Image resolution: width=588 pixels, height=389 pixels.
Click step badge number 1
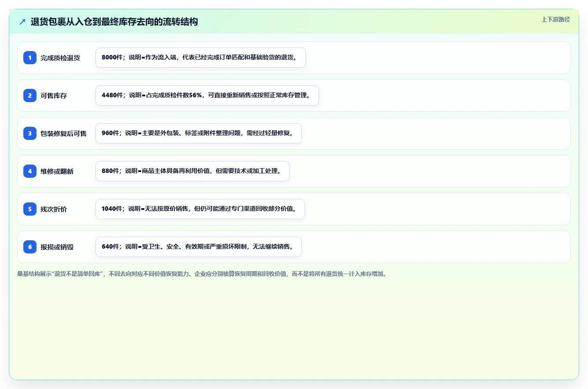pos(30,58)
